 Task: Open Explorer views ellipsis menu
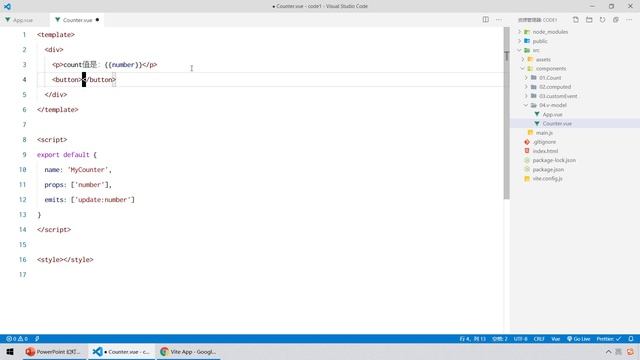[x=629, y=20]
